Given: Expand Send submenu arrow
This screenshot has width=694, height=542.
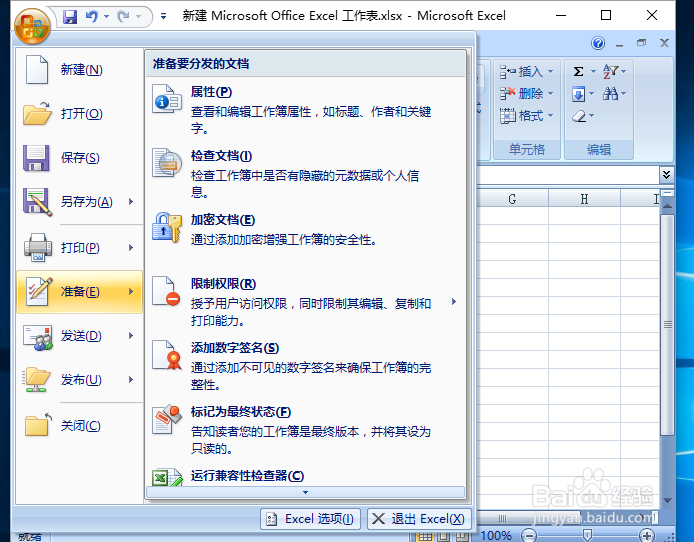Looking at the screenshot, I should [x=131, y=336].
